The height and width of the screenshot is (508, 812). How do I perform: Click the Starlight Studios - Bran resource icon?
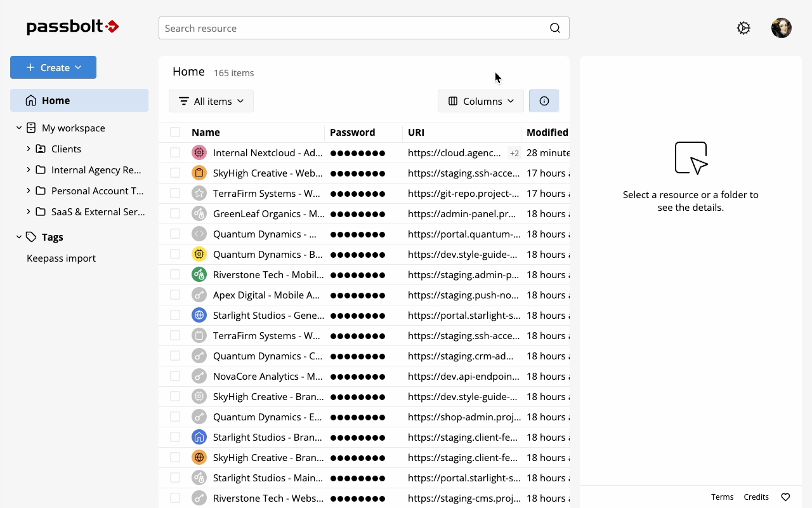click(199, 437)
